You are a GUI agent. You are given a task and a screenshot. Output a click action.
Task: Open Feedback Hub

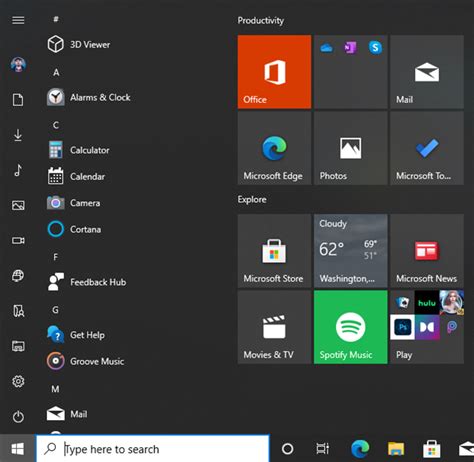(x=87, y=282)
